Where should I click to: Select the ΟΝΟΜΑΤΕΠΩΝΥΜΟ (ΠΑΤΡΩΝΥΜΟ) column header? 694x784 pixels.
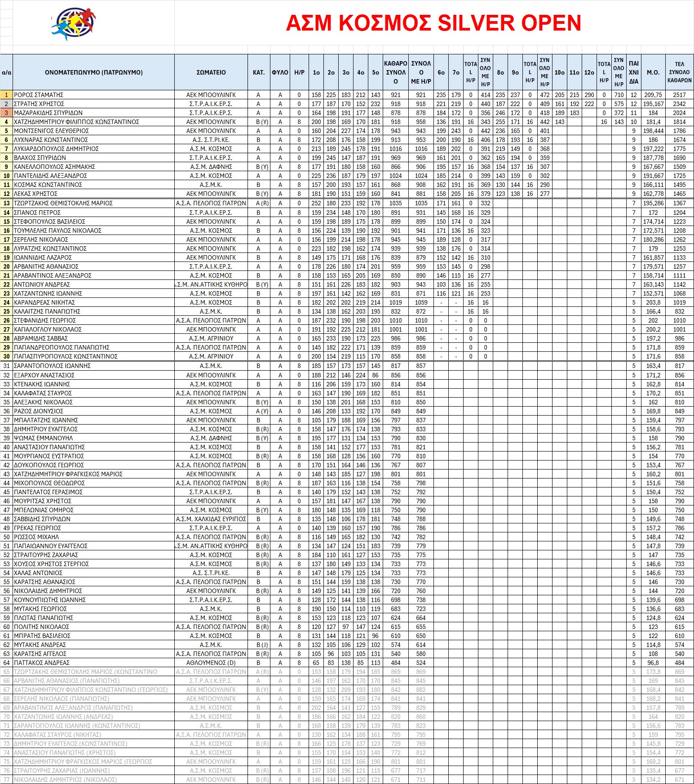93,72
